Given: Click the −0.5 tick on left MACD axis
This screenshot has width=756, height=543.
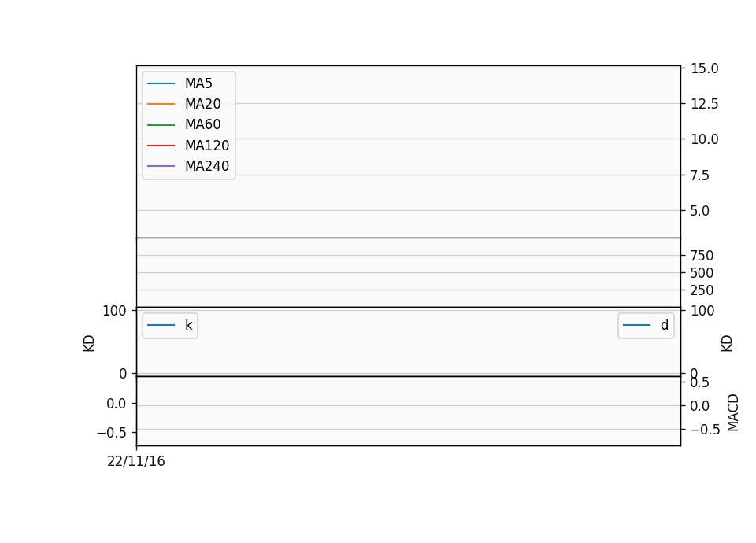Looking at the screenshot, I should coord(111,433).
